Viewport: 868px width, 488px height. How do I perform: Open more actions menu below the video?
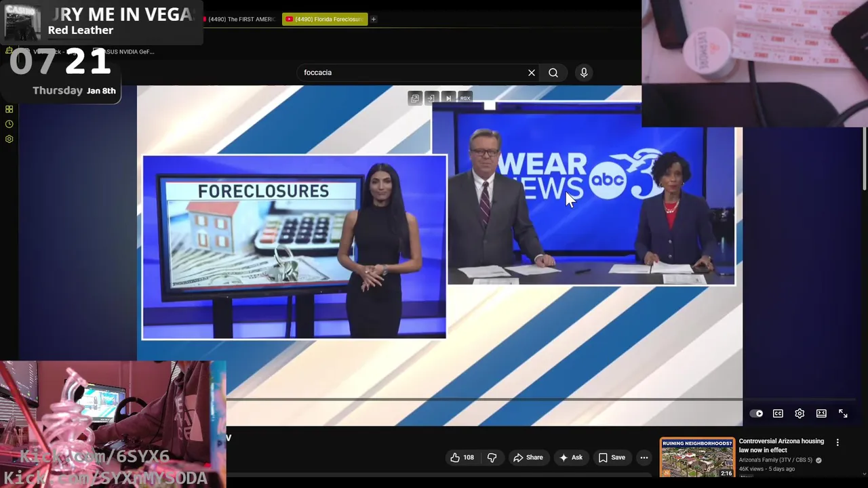644,457
